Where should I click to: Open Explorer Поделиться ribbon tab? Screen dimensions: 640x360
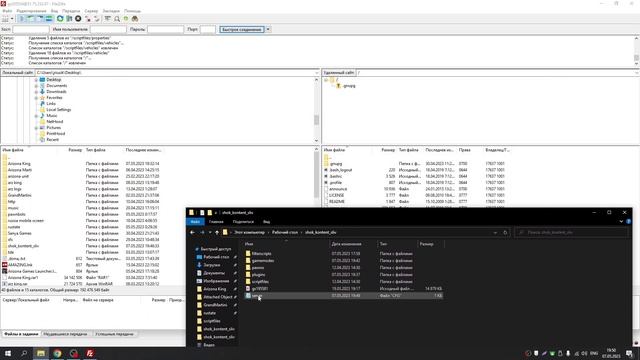coord(243,222)
